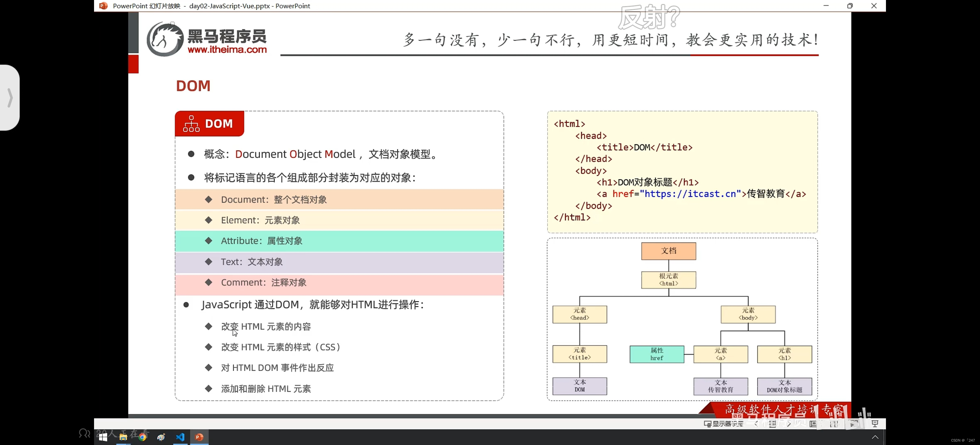
Task: Click the www.itheima.com link in header
Action: [227, 49]
